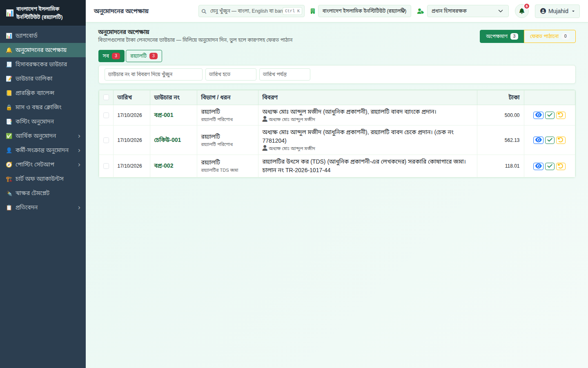Return voucher বপ্র-001 with undo icon

pyautogui.click(x=561, y=115)
